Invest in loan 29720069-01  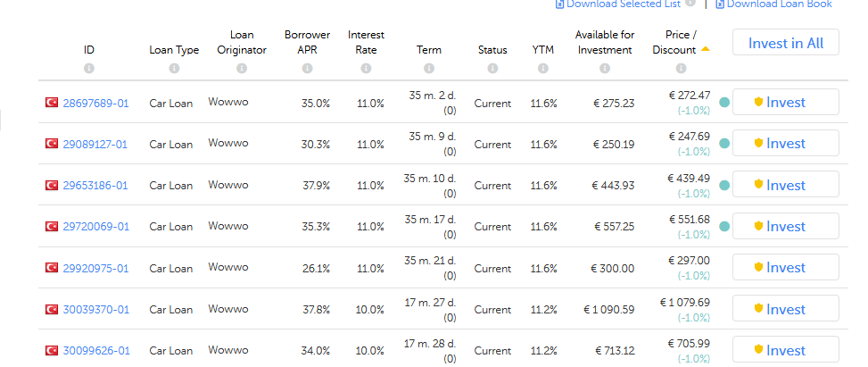point(785,226)
